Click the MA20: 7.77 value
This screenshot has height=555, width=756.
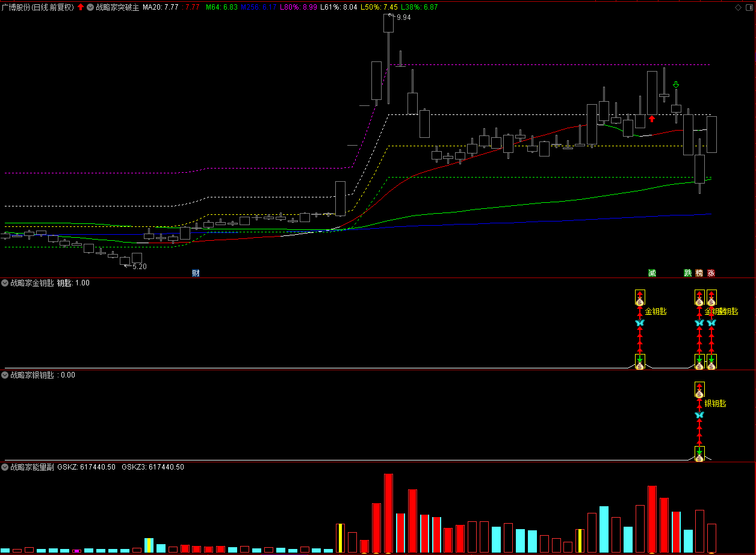click(160, 7)
